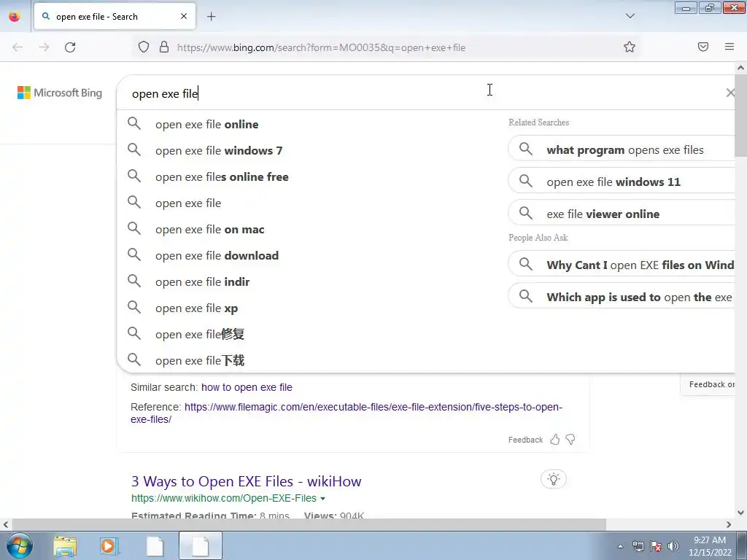
Task: Bookmark this page with the star icon
Action: [x=630, y=47]
